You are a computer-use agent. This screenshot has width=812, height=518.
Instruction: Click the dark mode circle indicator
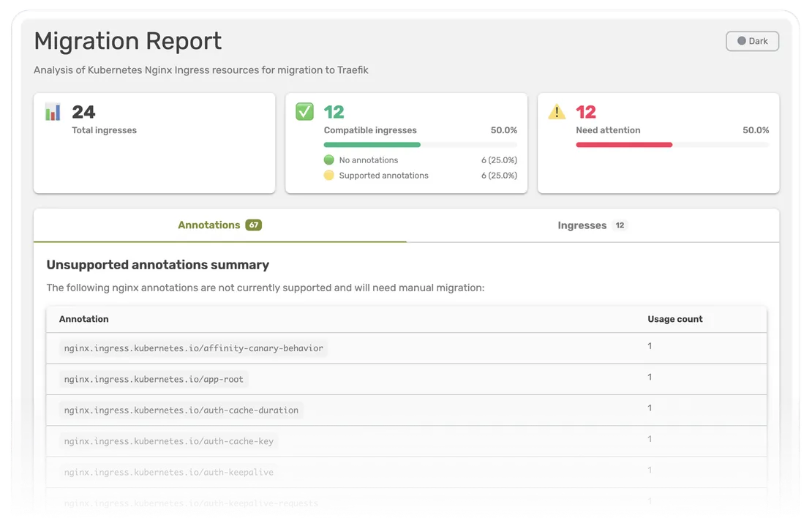[x=740, y=41]
